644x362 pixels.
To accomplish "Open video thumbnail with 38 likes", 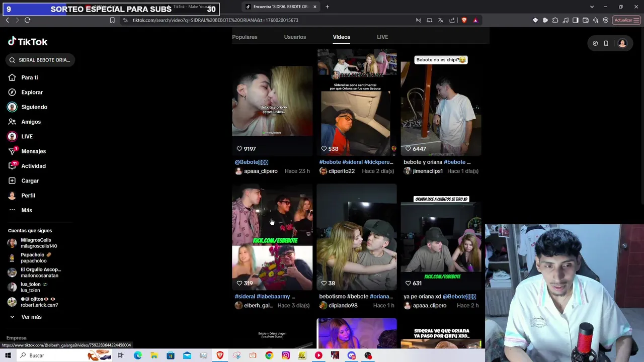I will point(357,237).
